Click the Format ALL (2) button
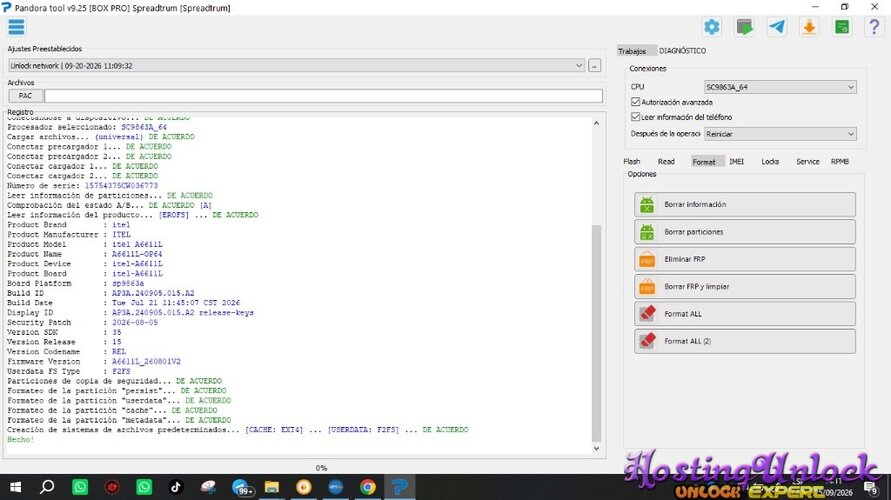891x500 pixels. [744, 341]
